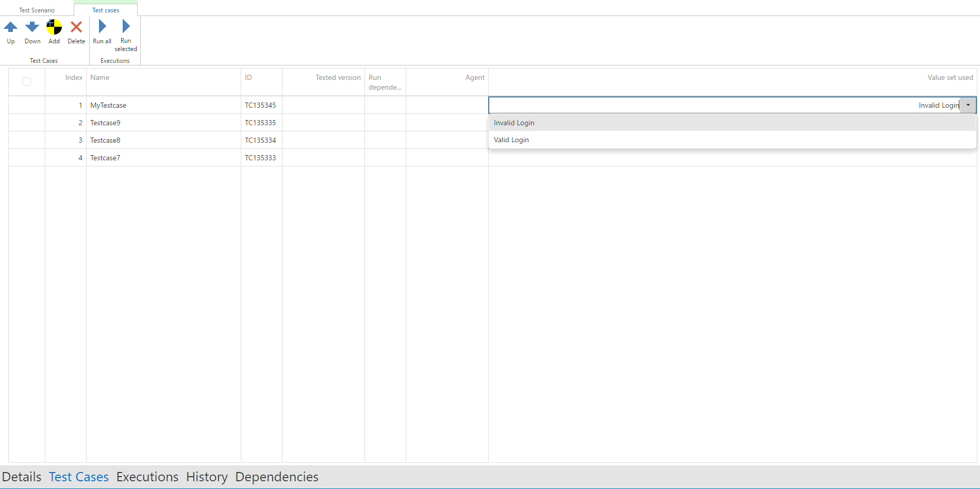Screen dimensions: 980x489
Task: Sort by the Name column header
Action: pyautogui.click(x=100, y=78)
